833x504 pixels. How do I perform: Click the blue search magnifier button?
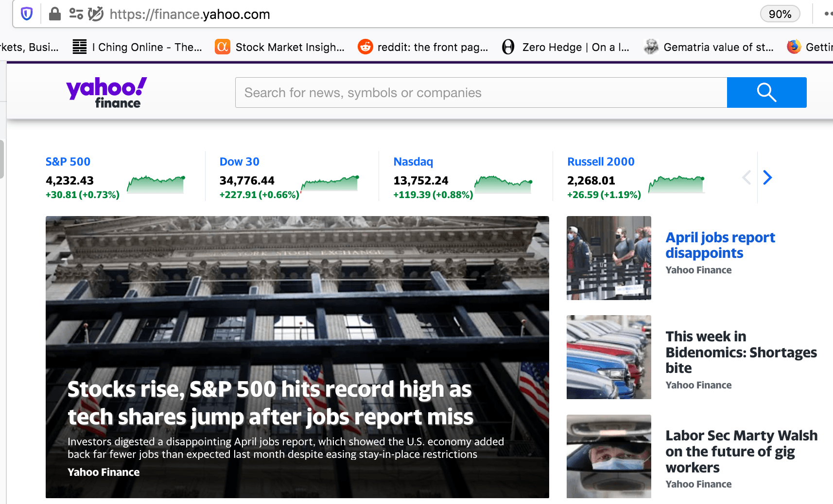(x=766, y=92)
